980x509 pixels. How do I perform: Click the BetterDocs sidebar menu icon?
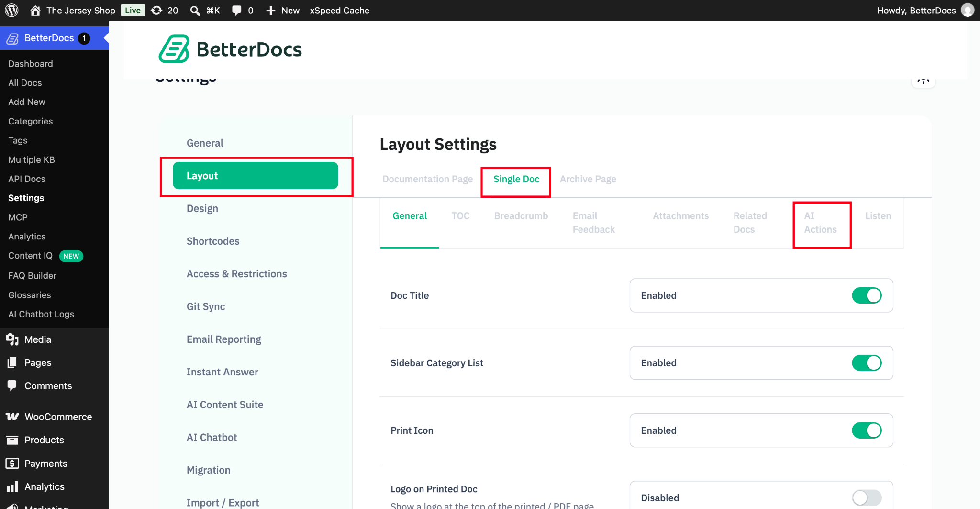12,38
